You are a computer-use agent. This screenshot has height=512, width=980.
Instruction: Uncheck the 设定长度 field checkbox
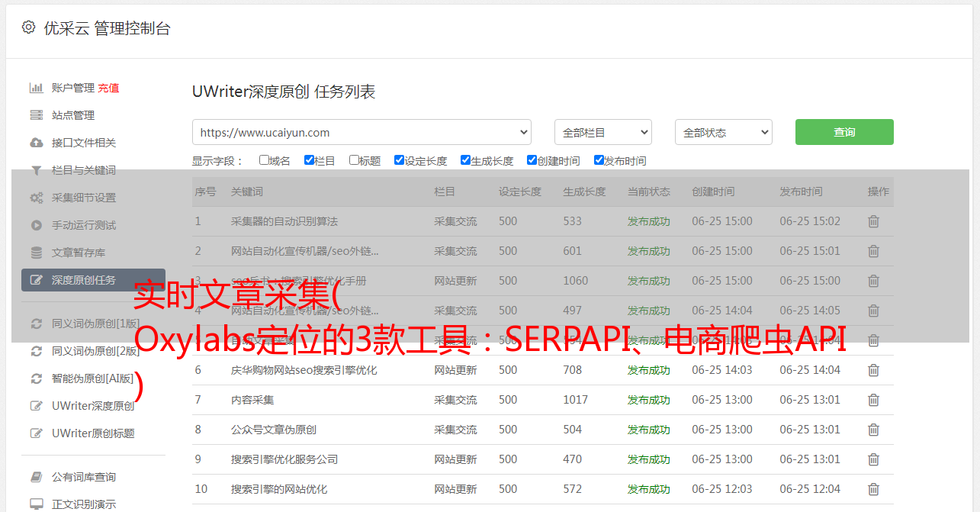point(399,160)
